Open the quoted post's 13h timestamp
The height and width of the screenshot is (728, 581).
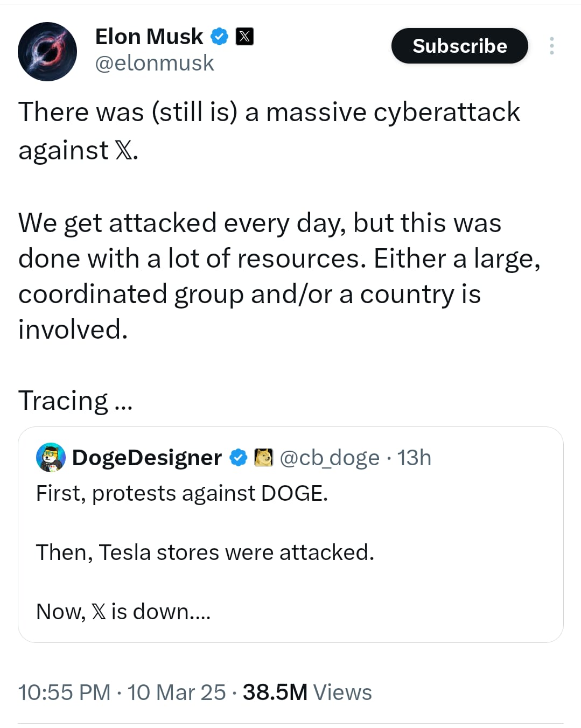coord(414,458)
